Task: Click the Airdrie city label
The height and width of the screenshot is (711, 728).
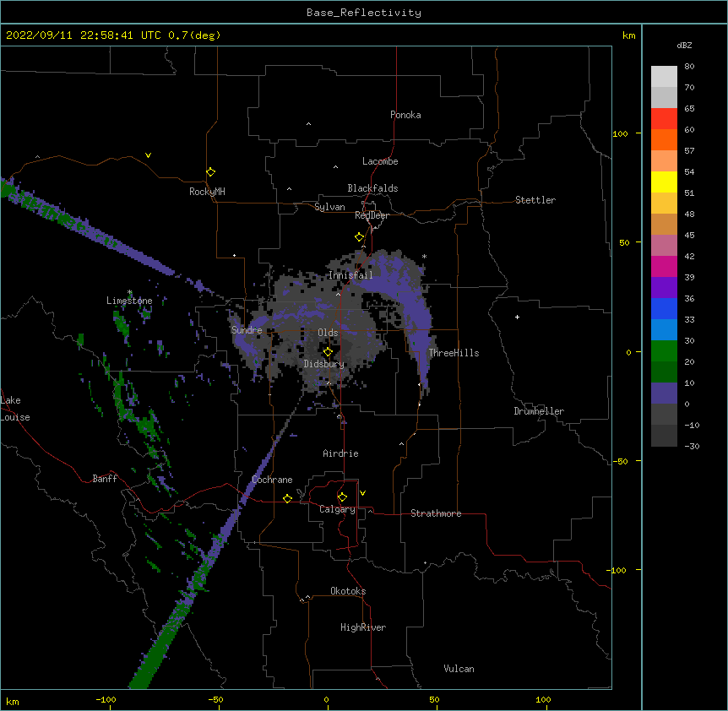Action: tap(340, 453)
